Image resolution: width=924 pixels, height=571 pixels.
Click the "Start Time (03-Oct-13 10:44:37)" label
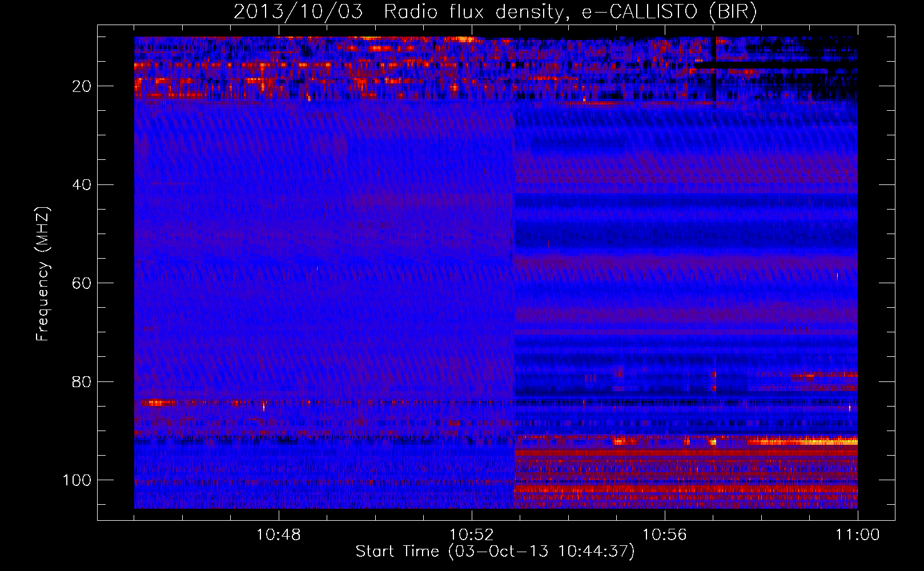495,552
